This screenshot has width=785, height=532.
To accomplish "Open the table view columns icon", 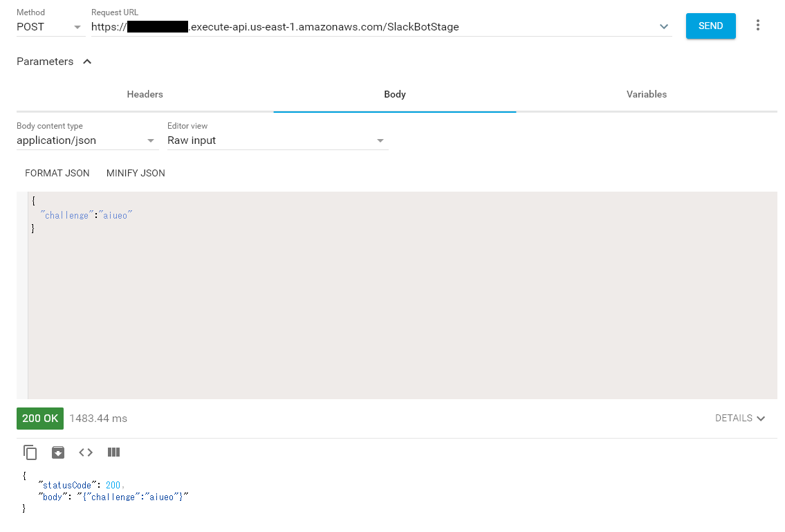I will point(113,452).
